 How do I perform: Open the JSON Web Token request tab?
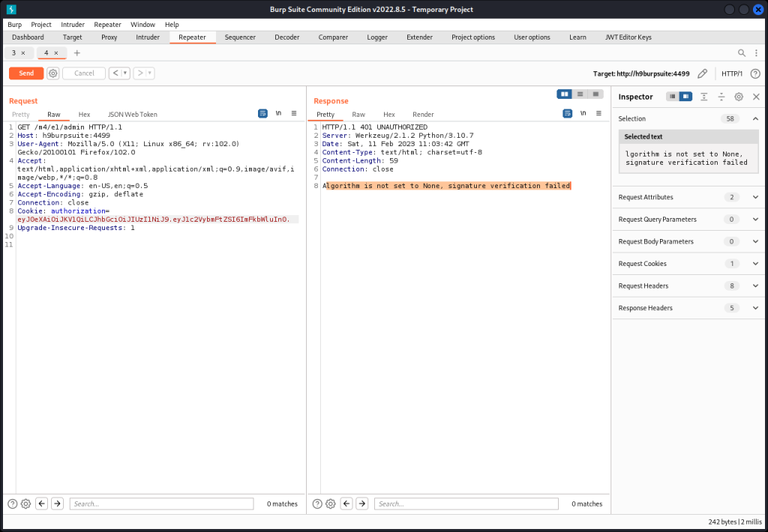tap(133, 115)
